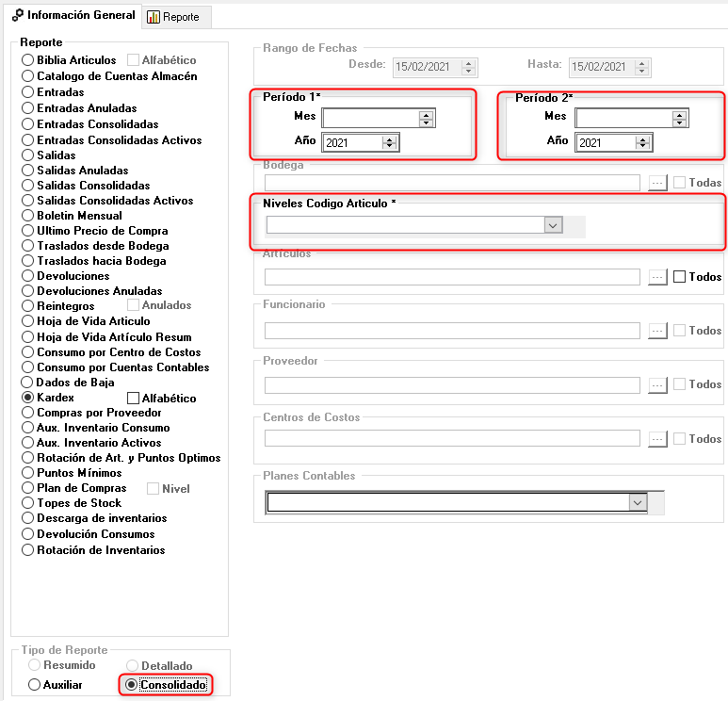Image resolution: width=728 pixels, height=701 pixels.
Task: Select the Entradas Consolidadas report
Action: tap(28, 124)
